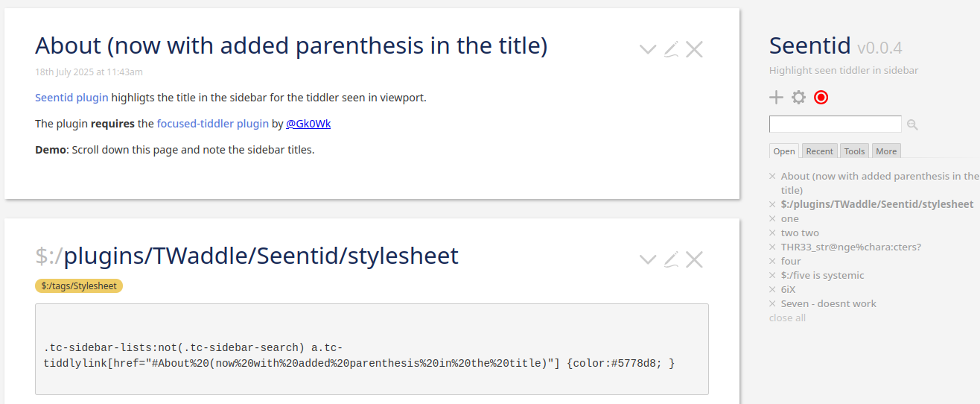Create a new tiddler with plus icon
The image size is (980, 404).
[x=776, y=98]
